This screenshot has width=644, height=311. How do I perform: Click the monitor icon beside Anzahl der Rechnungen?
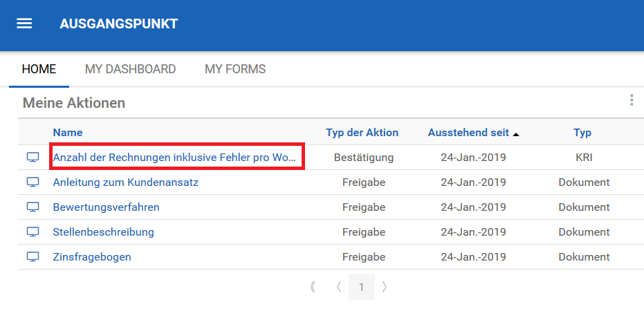(x=33, y=158)
